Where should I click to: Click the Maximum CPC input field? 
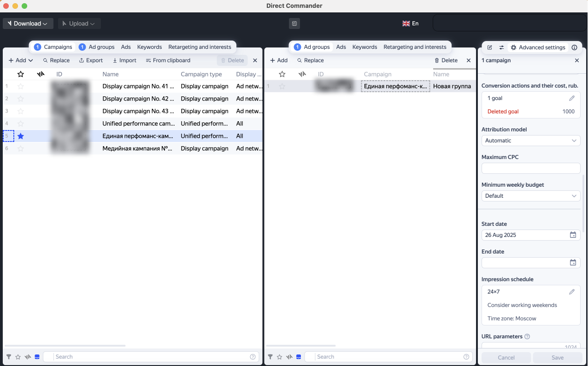[x=530, y=168]
